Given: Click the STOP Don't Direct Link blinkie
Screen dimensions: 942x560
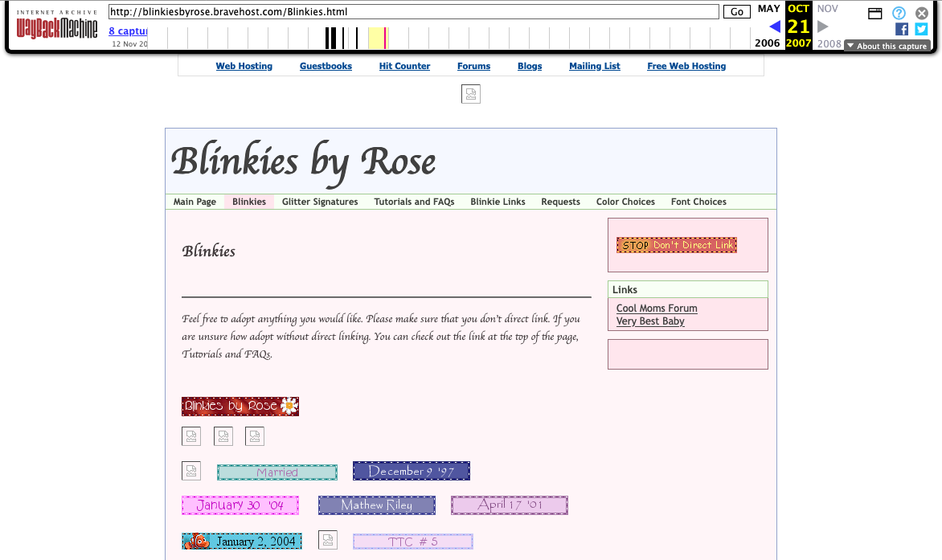Looking at the screenshot, I should click(x=677, y=245).
